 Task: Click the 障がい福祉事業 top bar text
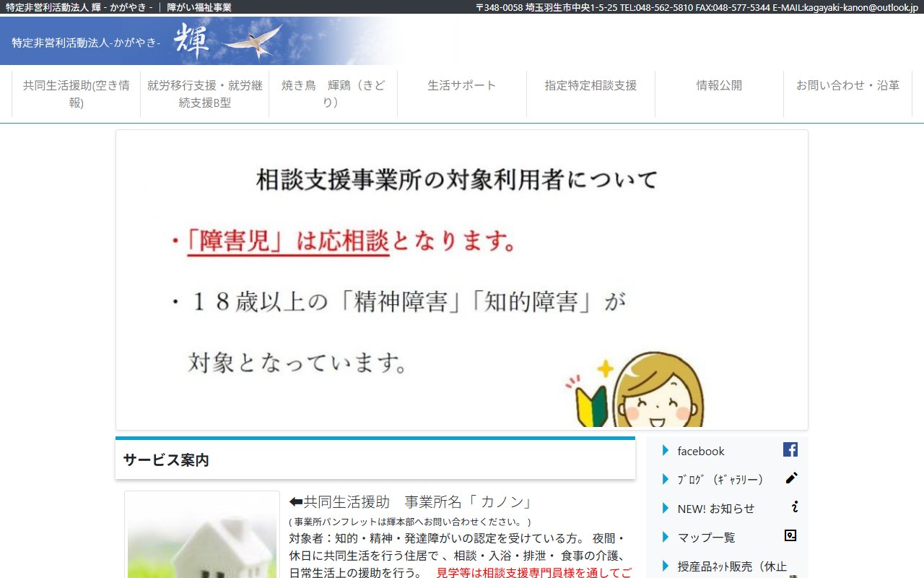tap(199, 7)
